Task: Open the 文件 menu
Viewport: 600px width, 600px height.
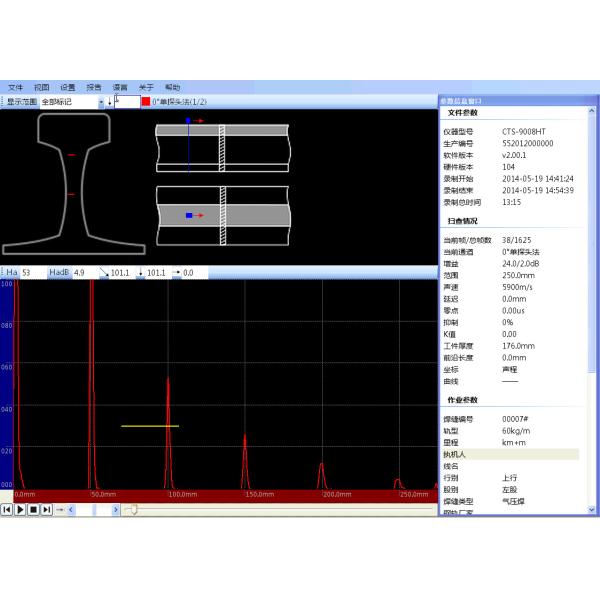Action: [x=16, y=87]
